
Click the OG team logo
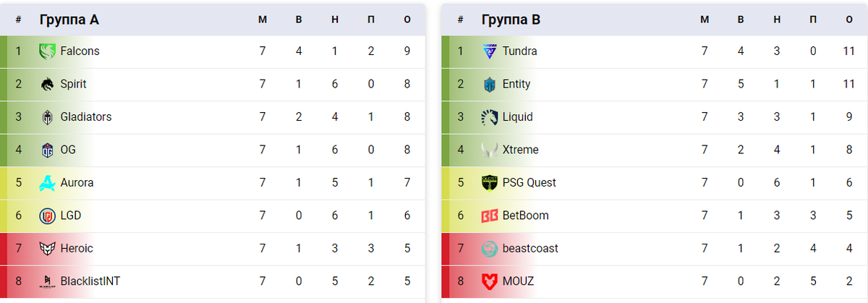pos(48,150)
